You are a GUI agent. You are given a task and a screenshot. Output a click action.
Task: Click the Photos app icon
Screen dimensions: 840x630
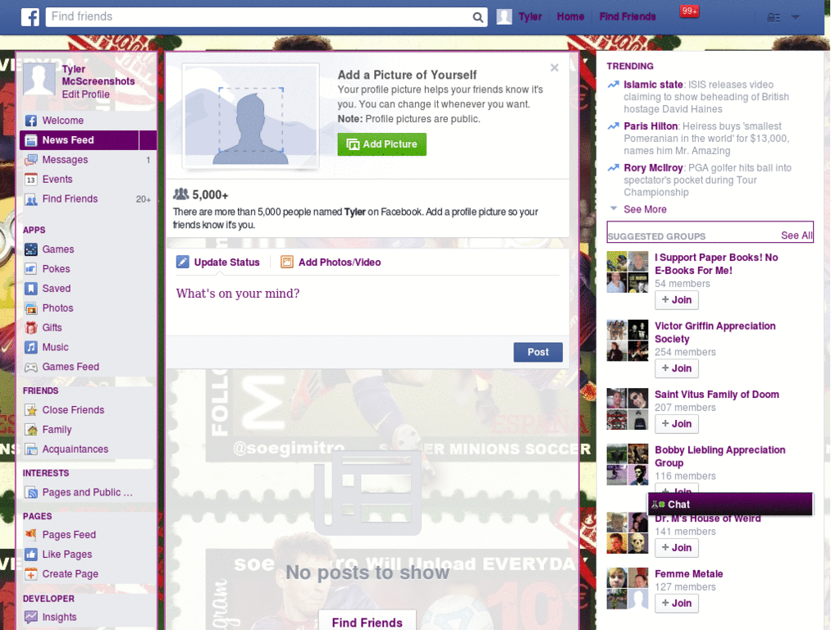coord(31,308)
